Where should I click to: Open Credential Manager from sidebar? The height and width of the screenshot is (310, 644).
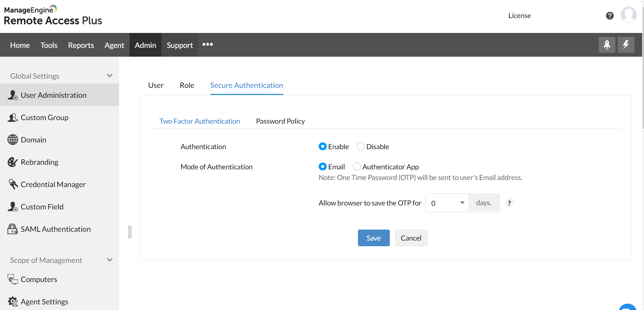pyautogui.click(x=53, y=185)
